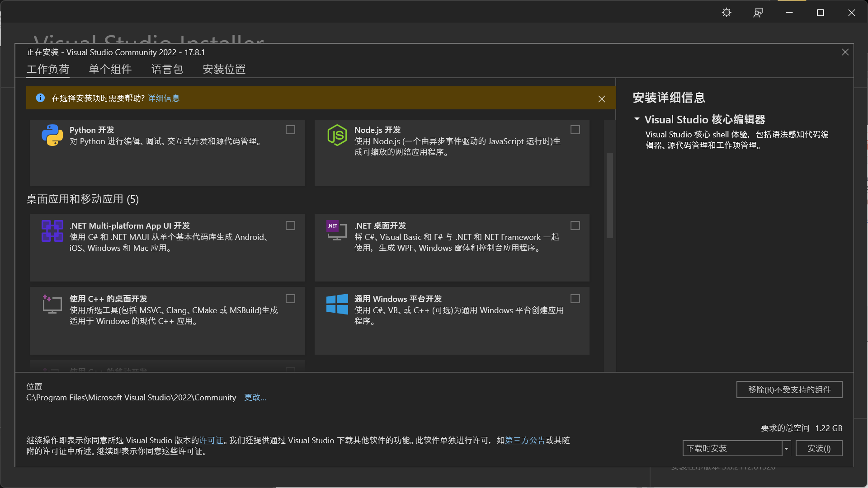Enable the Python 开发 checkbox
The image size is (868, 488).
pyautogui.click(x=290, y=130)
